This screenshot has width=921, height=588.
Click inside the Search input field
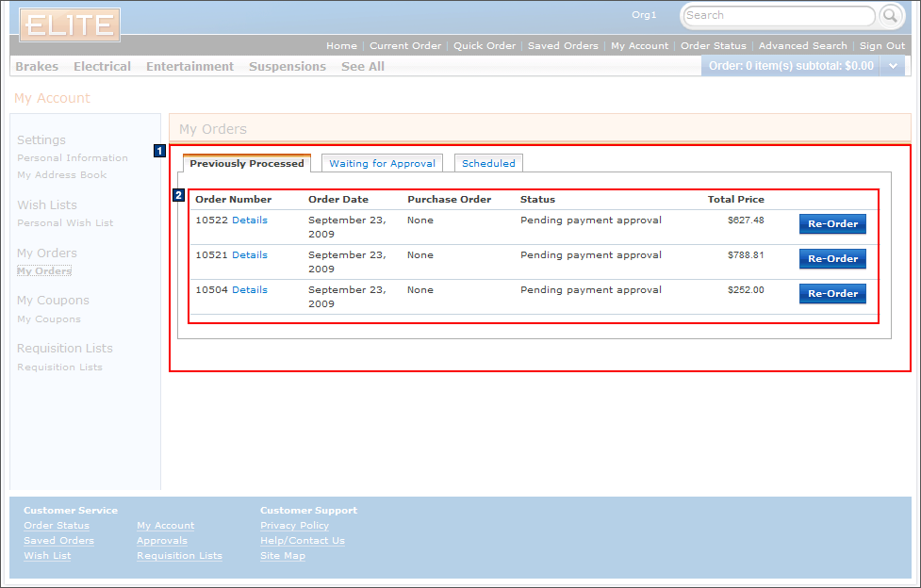pyautogui.click(x=773, y=15)
